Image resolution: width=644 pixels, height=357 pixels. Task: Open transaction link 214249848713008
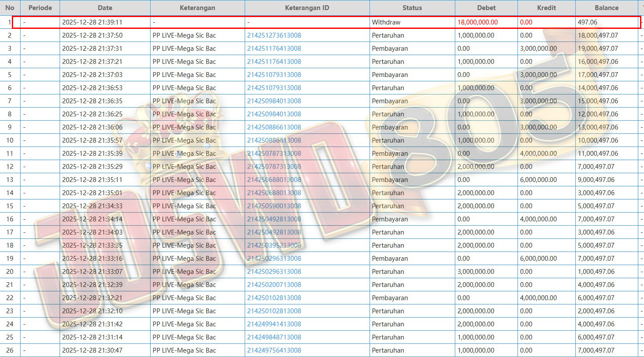[x=274, y=337]
